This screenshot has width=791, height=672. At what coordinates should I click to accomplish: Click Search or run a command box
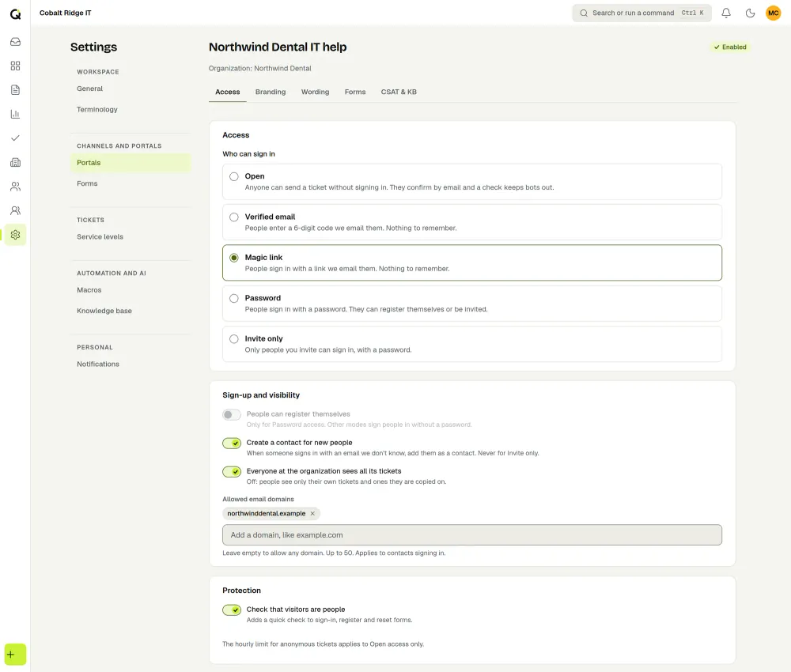pos(642,13)
